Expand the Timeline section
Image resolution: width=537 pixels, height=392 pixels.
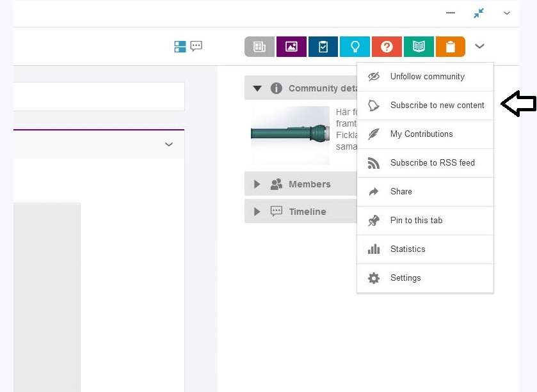(x=257, y=212)
